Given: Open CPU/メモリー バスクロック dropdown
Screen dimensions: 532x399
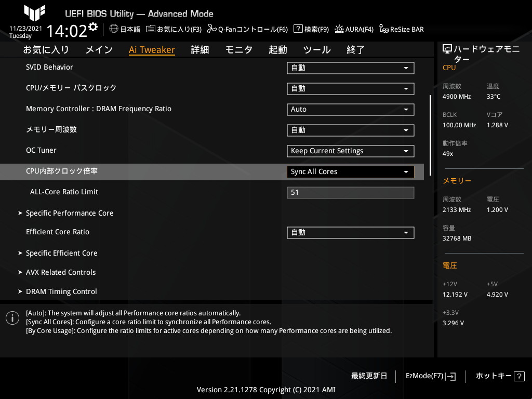Looking at the screenshot, I should click(x=351, y=88).
